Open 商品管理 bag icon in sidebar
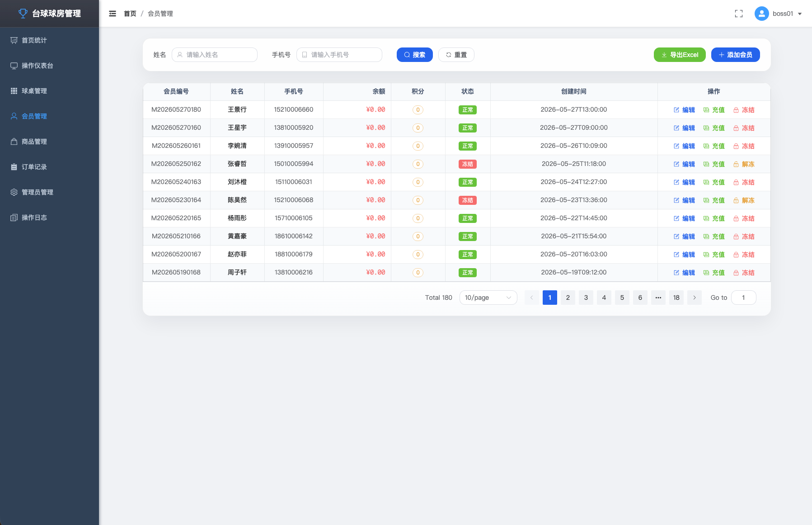Viewport: 812px width, 525px height. click(14, 142)
